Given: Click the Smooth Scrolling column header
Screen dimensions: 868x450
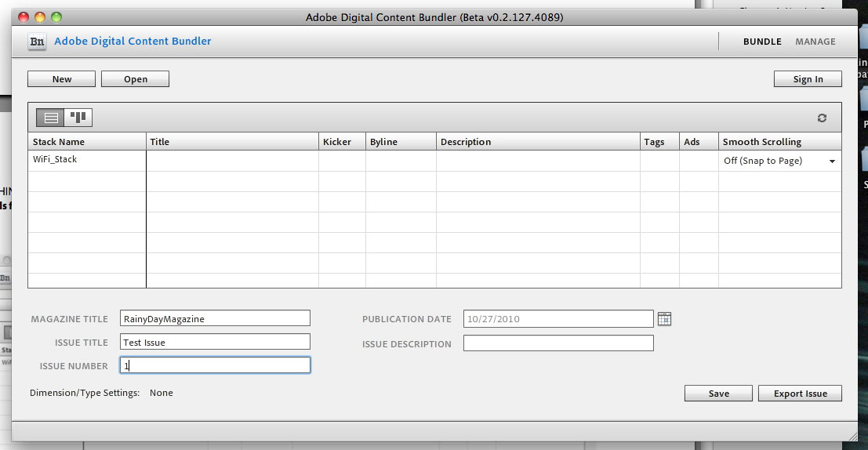Looking at the screenshot, I should click(780, 142).
